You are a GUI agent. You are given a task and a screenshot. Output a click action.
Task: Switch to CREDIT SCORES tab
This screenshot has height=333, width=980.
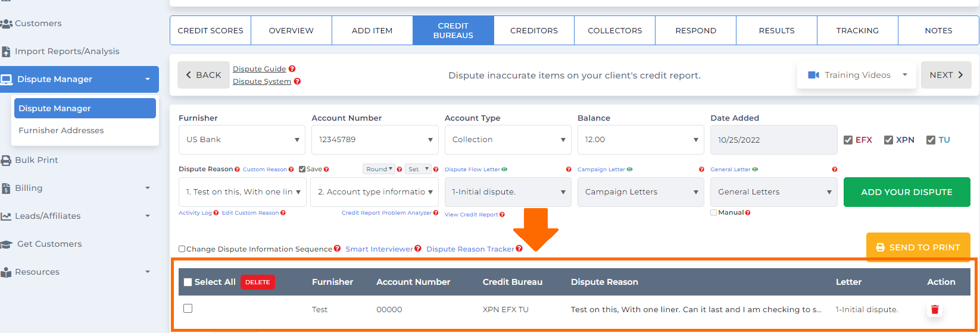[210, 31]
